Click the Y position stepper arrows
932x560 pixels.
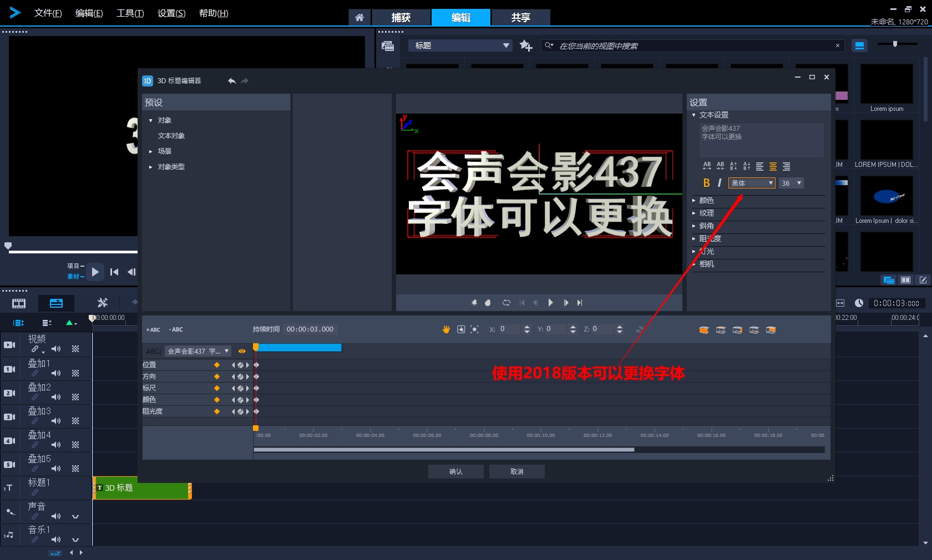click(573, 329)
